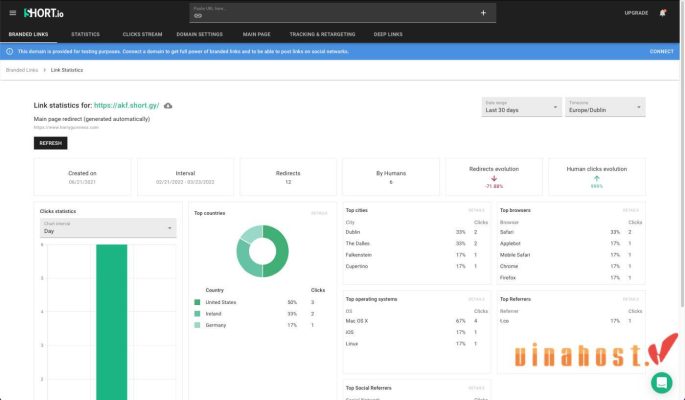Select the Cupertino city row

pos(416,266)
